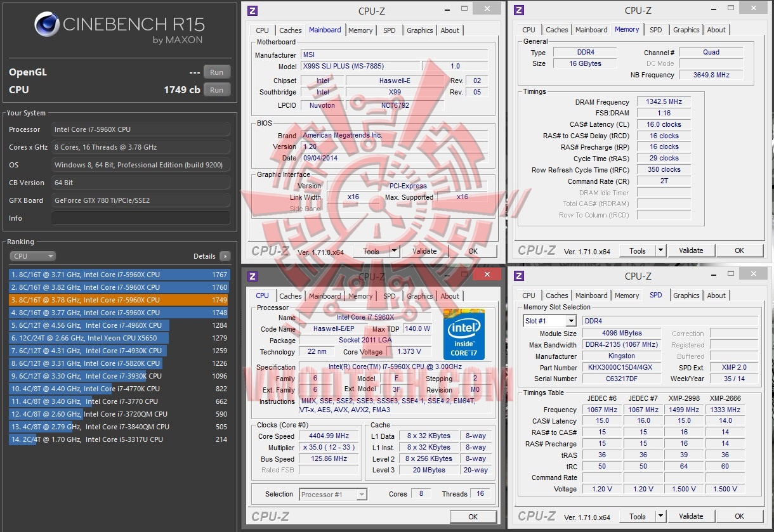Screen dimensions: 774x532
Task: Switch to CPU tab in Memory CPU-Z window
Action: pyautogui.click(x=529, y=30)
